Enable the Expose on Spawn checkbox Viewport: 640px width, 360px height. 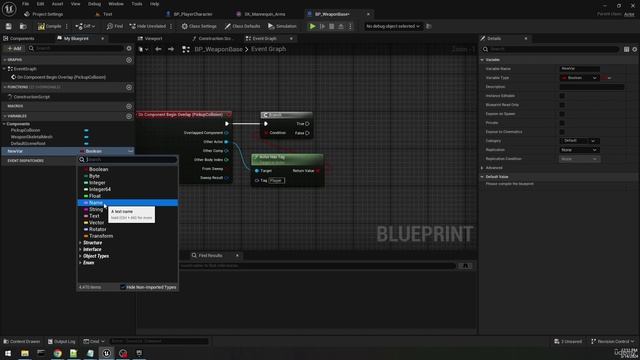click(x=562, y=114)
